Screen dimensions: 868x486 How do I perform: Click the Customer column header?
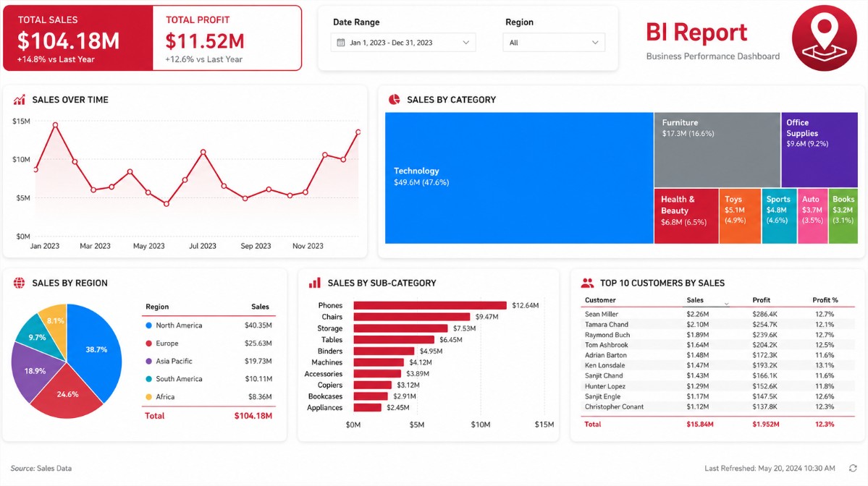(x=600, y=300)
